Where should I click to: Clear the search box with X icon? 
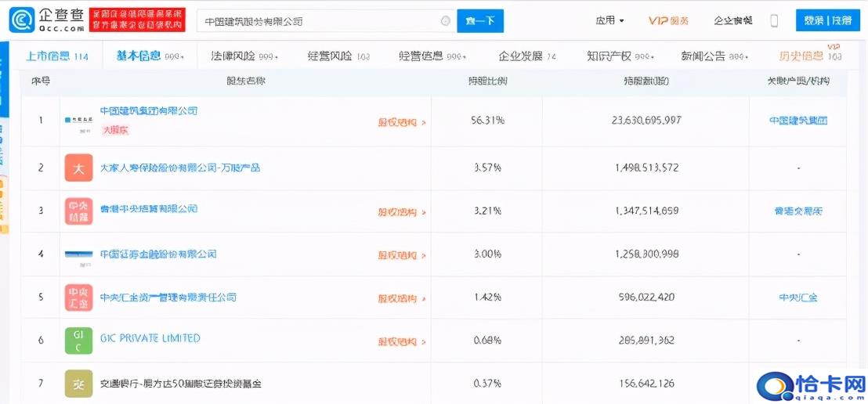(x=445, y=21)
